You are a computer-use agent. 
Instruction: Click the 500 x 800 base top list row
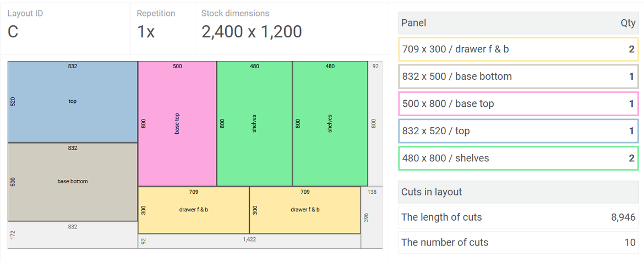(517, 103)
